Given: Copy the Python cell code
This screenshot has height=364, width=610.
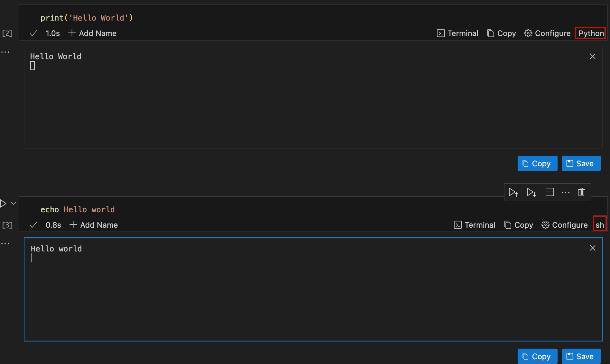Looking at the screenshot, I should (x=502, y=33).
